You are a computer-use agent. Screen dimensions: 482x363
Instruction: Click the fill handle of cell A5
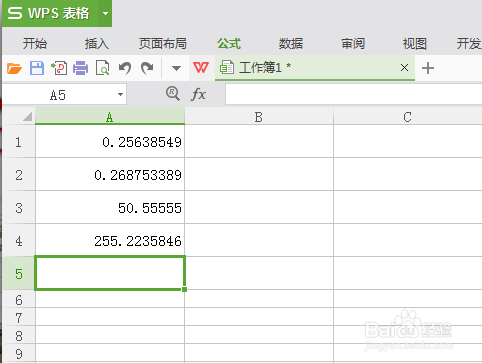click(x=185, y=289)
